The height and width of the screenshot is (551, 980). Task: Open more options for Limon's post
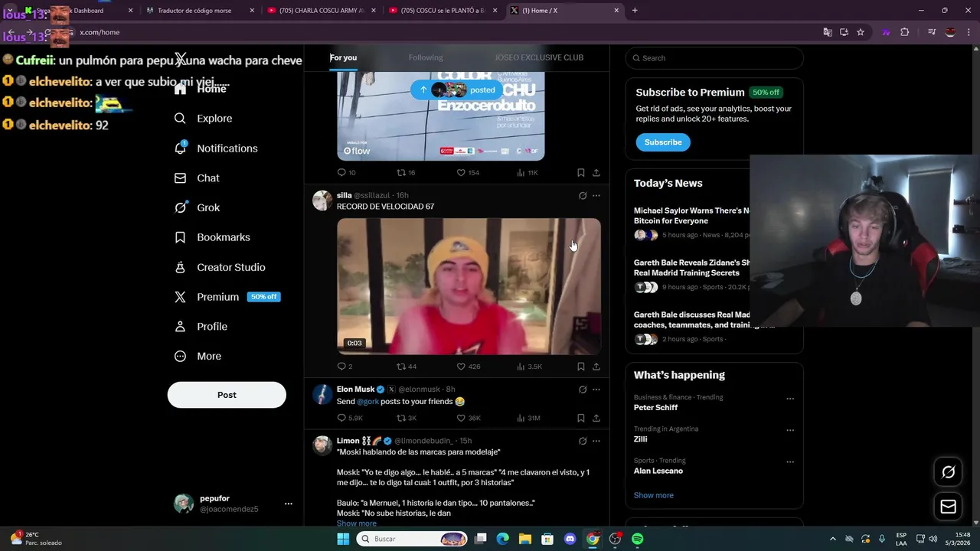tap(596, 441)
